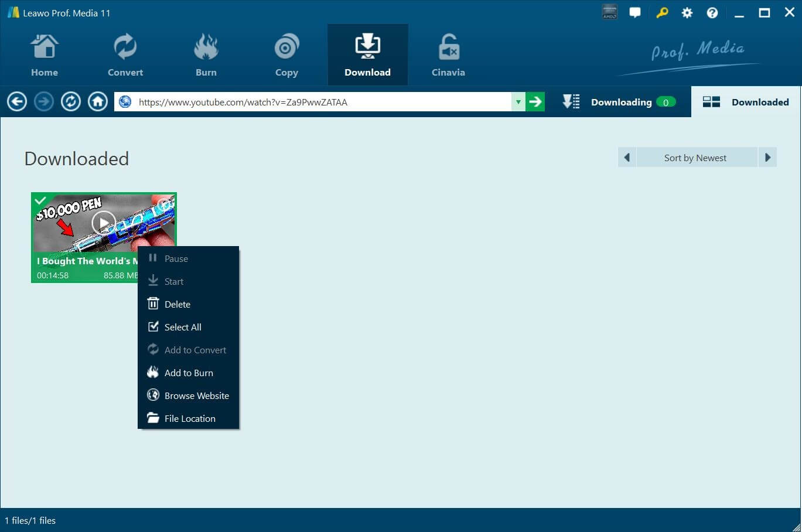Go to the browser home page
This screenshot has width=802, height=532.
98,102
